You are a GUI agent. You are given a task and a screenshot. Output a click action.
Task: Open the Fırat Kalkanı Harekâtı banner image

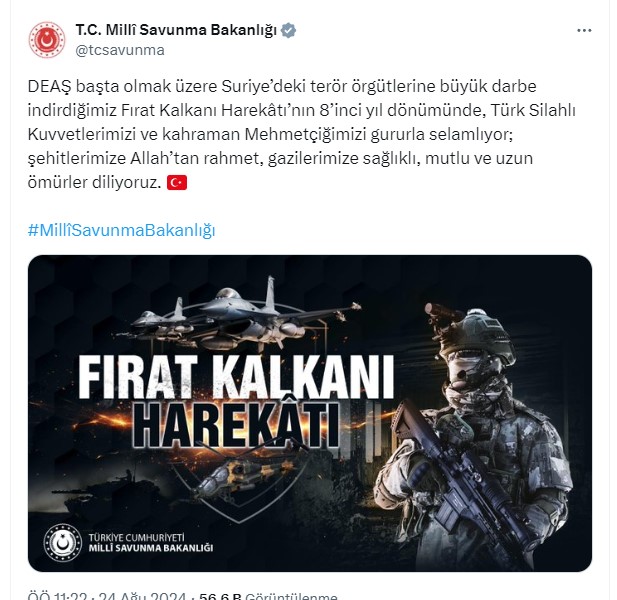tap(310, 413)
